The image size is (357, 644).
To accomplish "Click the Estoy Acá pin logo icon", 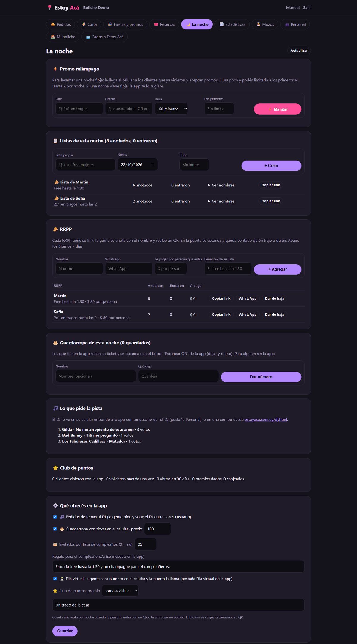I will [x=49, y=8].
